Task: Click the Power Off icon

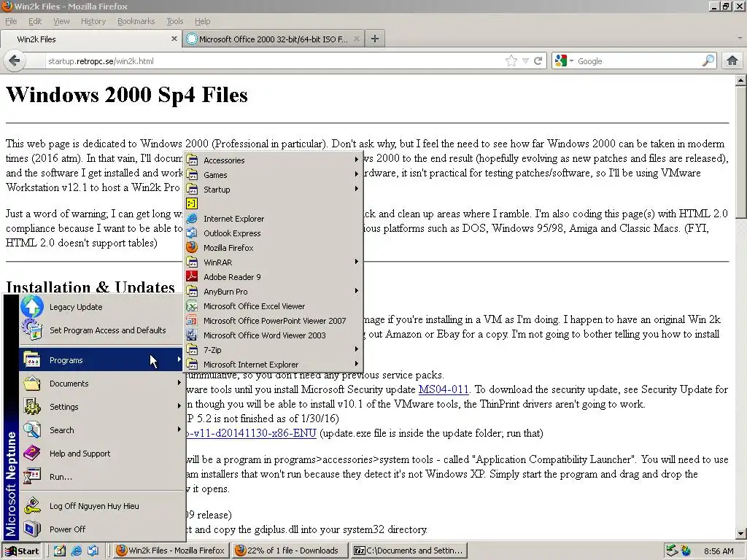Action: coord(32,529)
